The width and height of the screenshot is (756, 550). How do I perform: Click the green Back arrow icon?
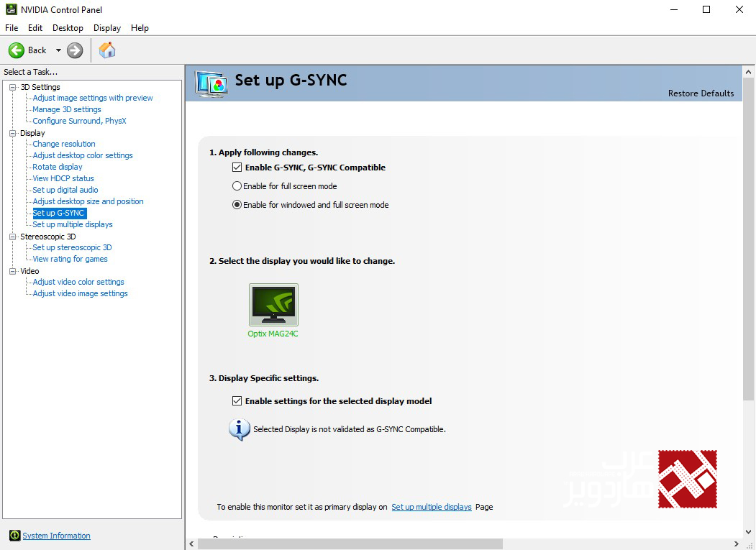pos(17,50)
